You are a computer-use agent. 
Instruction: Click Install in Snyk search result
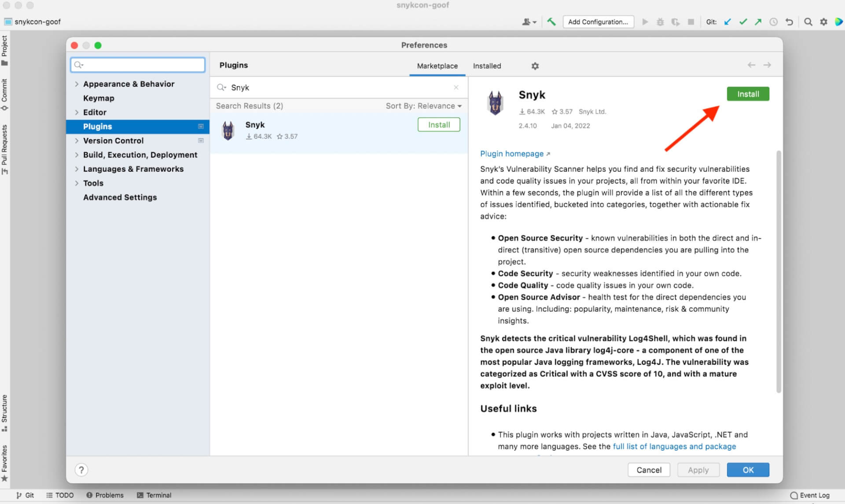point(439,125)
